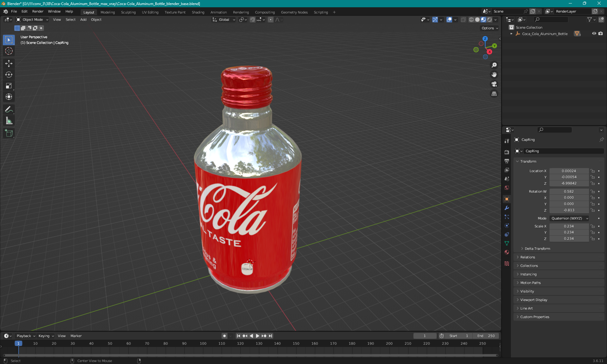Open the Render menu
This screenshot has width=607, height=364.
tap(38, 11)
